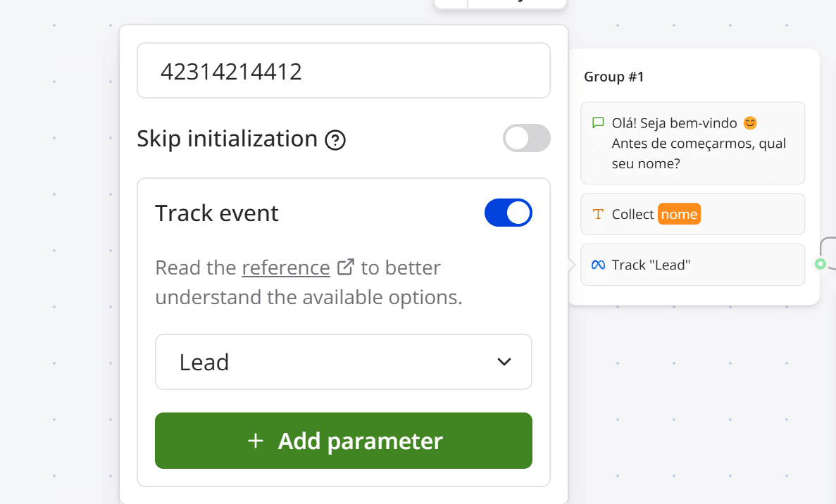Select the Track "Lead" block

point(692,265)
